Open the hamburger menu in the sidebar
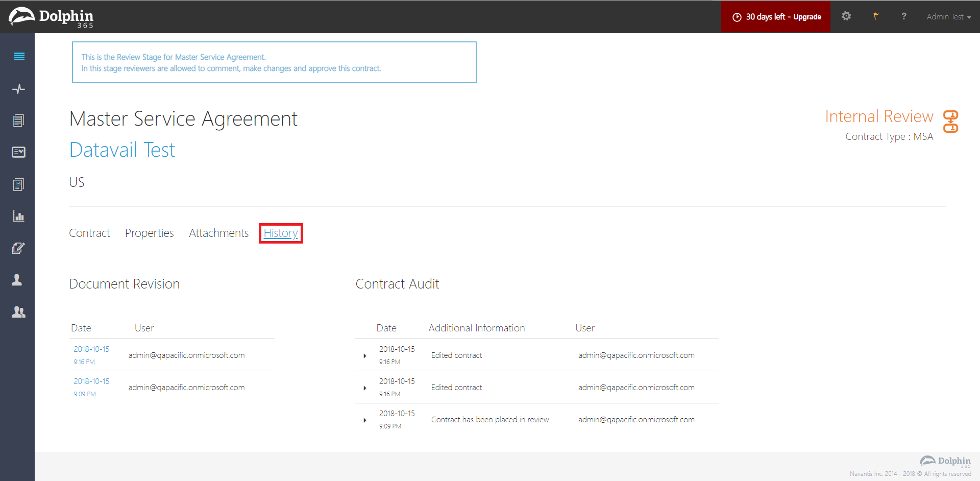Viewport: 980px width, 481px height. [x=19, y=57]
